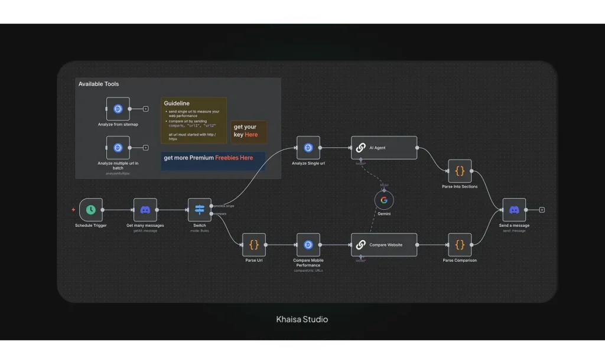
Task: Open the AI Agent node
Action: point(384,148)
